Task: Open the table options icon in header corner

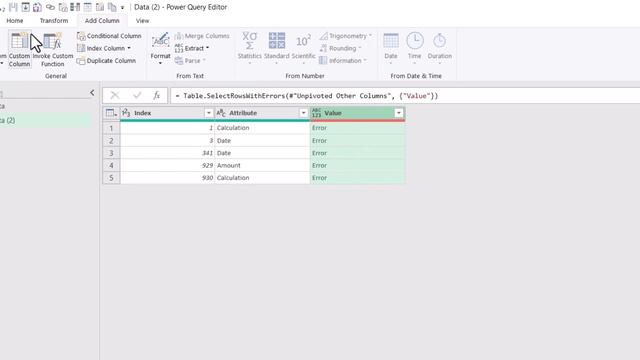Action: click(x=111, y=113)
